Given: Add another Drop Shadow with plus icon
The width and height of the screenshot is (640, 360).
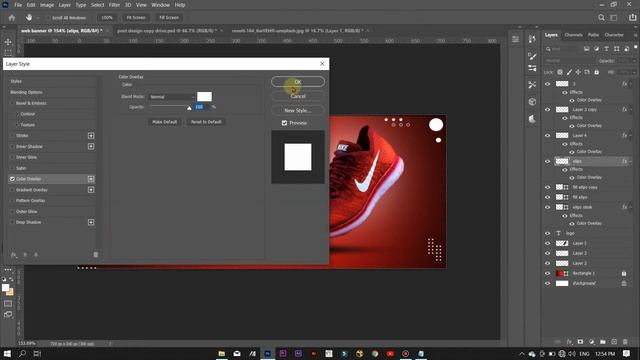Looking at the screenshot, I should click(91, 222).
